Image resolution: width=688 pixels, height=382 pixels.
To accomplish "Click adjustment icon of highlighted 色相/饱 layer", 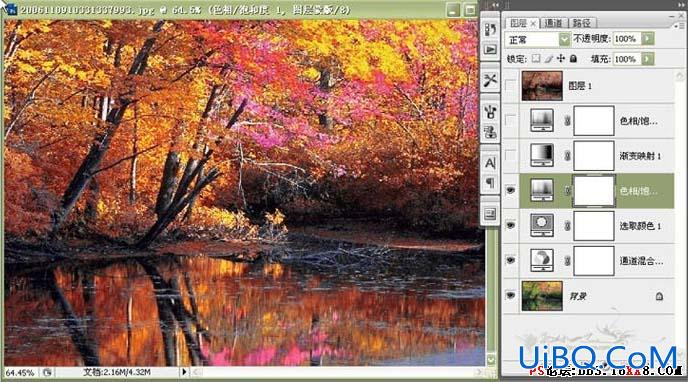I will tap(542, 191).
